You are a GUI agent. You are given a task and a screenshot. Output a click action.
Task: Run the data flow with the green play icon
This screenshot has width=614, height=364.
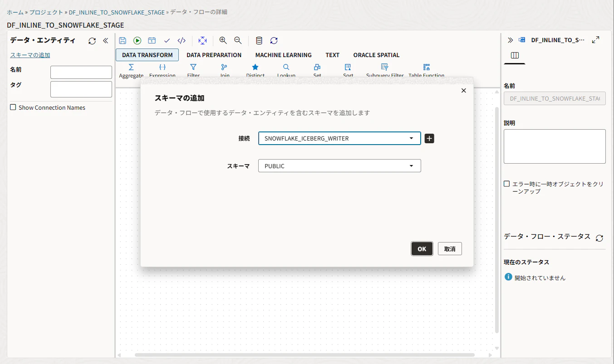(x=137, y=40)
